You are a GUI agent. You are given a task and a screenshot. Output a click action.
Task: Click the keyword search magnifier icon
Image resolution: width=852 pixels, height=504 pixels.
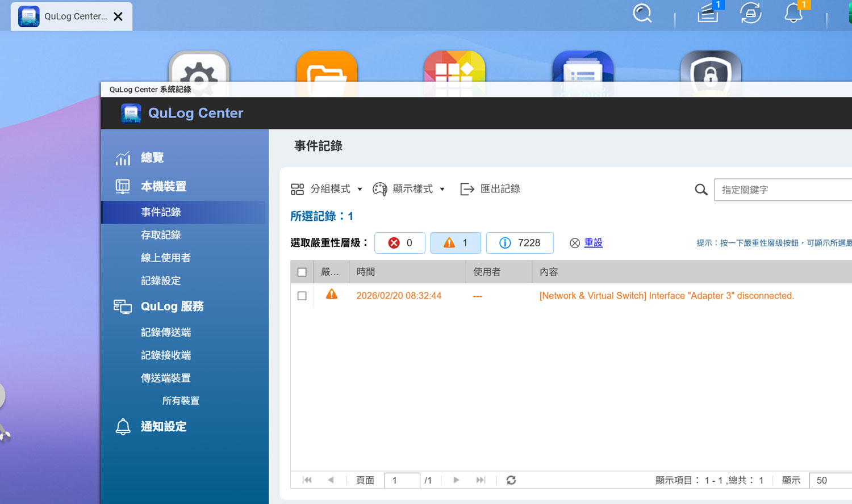(701, 190)
